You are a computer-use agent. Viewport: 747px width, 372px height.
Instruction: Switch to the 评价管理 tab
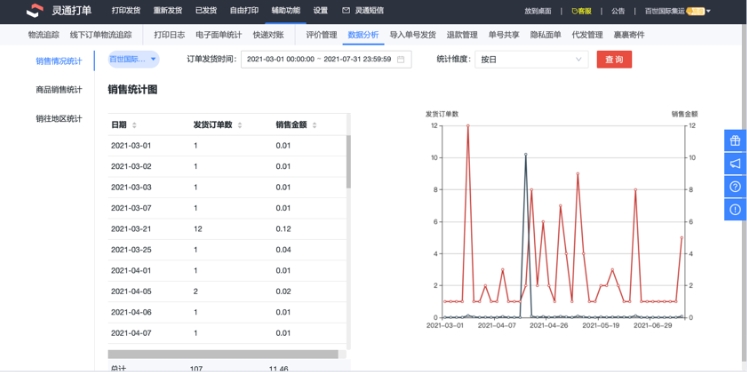(321, 35)
